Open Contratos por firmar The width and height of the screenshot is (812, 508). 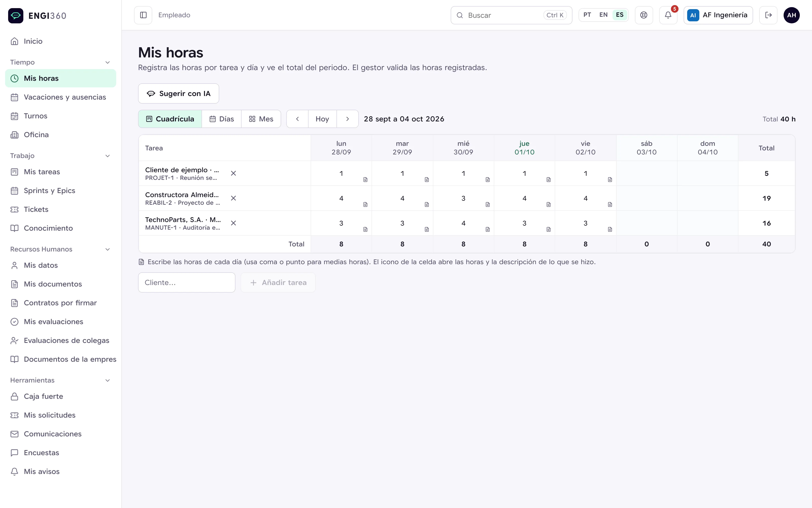(61, 303)
